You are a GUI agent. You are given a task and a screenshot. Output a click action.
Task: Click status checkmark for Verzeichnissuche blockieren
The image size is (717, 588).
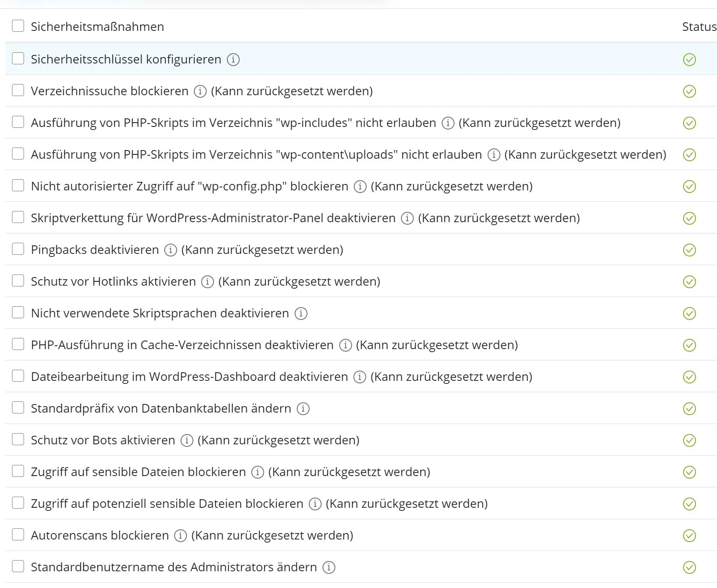690,91
